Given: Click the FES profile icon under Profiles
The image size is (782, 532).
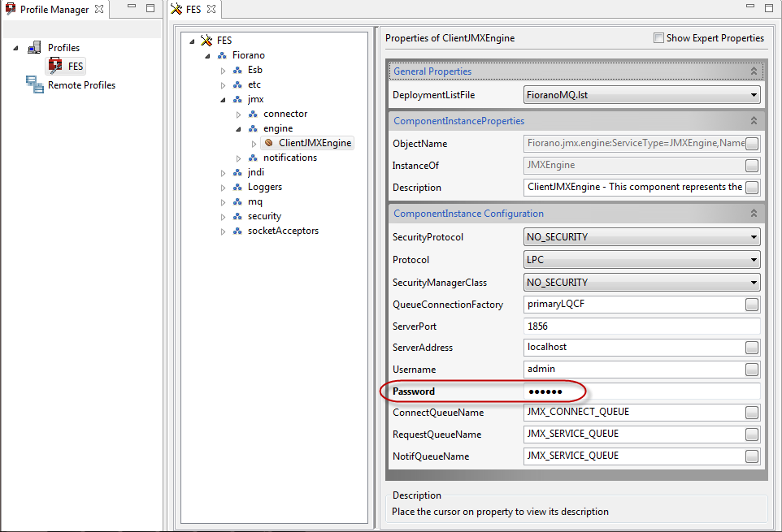Looking at the screenshot, I should point(55,66).
